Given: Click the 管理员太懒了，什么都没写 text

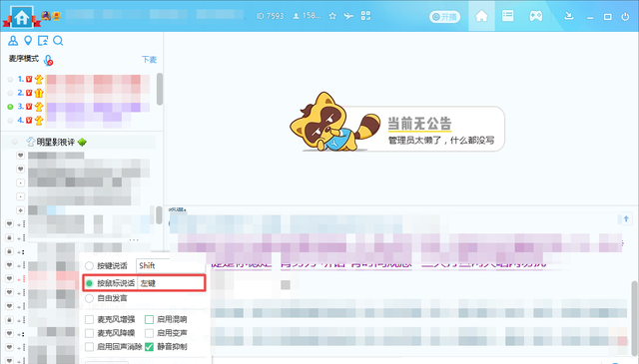Looking at the screenshot, I should tap(441, 141).
